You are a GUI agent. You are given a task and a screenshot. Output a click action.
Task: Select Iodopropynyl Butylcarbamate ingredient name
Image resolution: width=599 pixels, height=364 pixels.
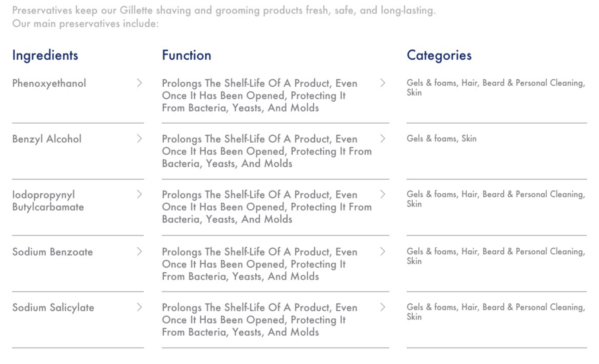pos(48,201)
